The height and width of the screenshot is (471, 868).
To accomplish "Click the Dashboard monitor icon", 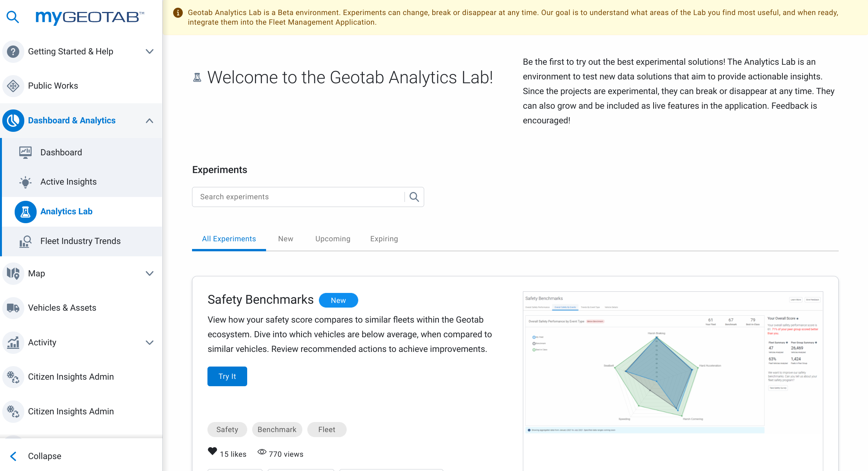I will click(25, 153).
